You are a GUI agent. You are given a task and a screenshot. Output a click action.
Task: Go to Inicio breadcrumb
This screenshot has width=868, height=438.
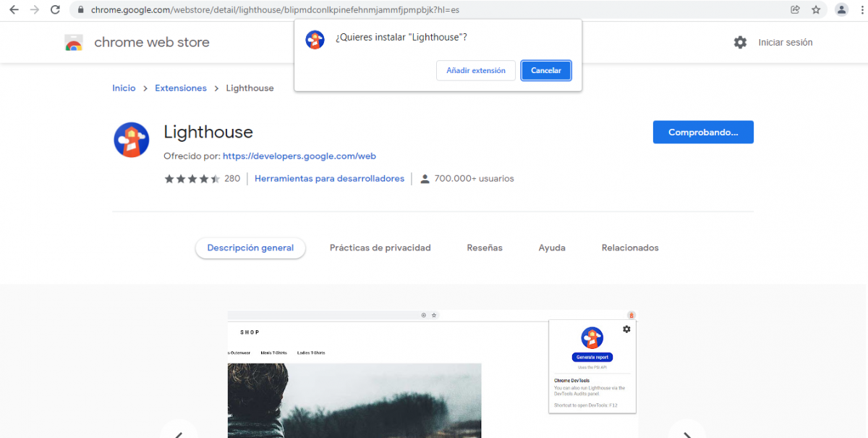click(124, 88)
